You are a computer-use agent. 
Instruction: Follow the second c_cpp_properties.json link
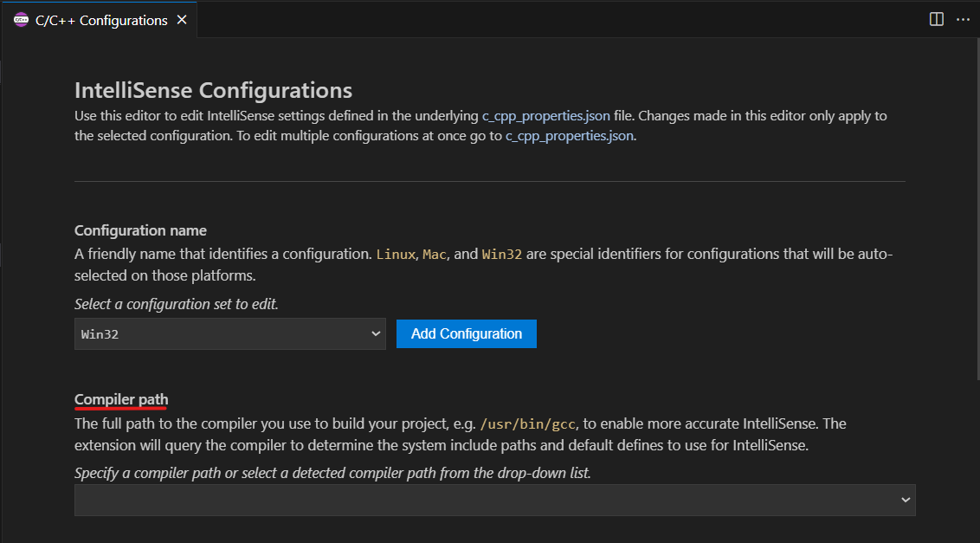click(569, 135)
